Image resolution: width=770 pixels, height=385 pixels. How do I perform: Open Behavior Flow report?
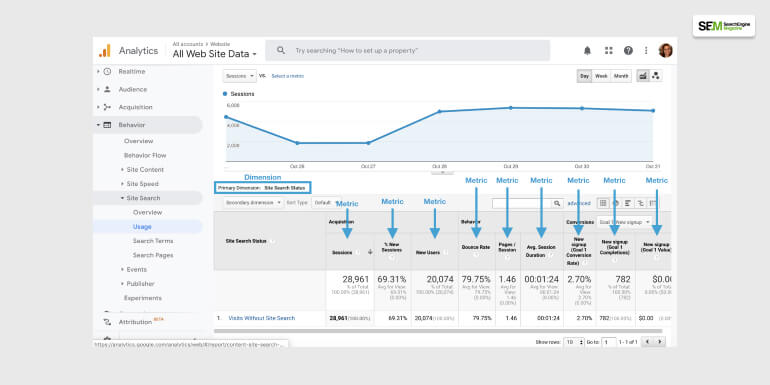(145, 155)
